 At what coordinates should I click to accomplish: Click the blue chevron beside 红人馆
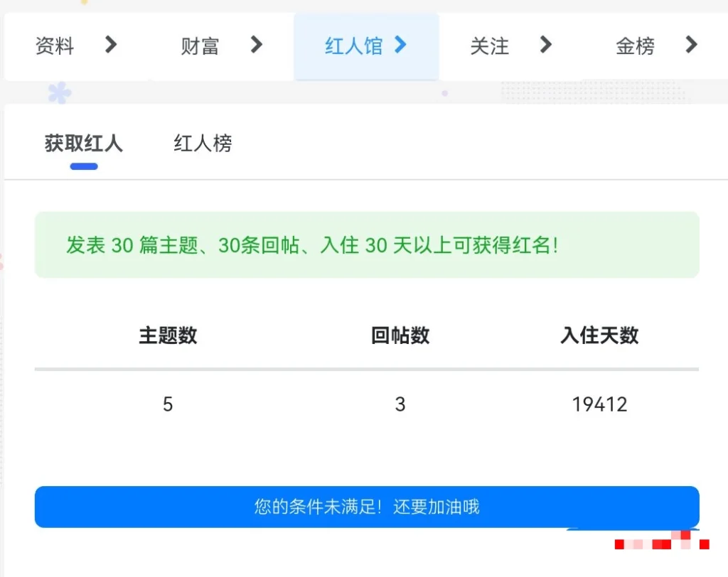[401, 45]
